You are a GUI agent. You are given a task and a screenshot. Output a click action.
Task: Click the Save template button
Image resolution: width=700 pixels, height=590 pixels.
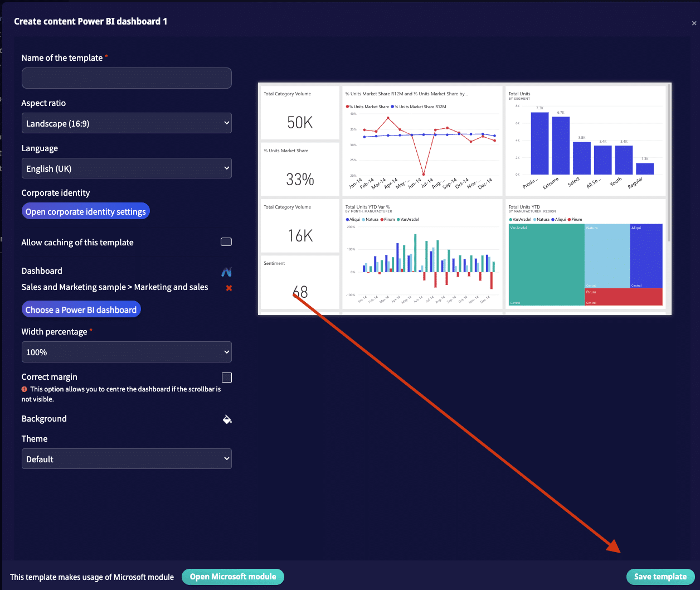click(660, 577)
